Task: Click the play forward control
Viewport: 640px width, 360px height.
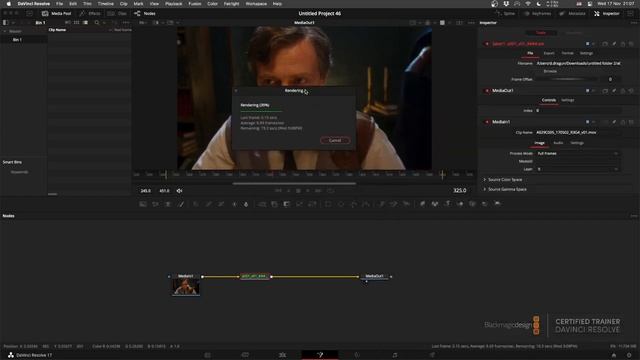Action: click(308, 191)
